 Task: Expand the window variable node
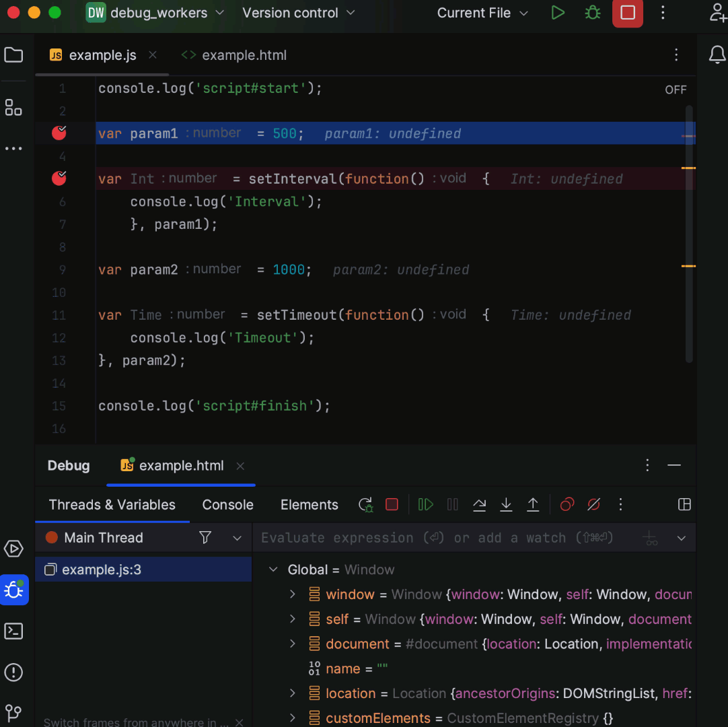click(293, 594)
